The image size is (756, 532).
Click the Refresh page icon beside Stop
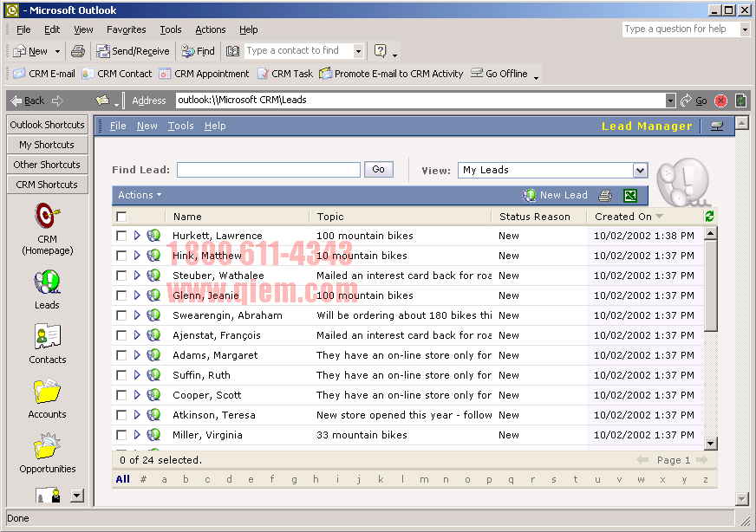740,101
